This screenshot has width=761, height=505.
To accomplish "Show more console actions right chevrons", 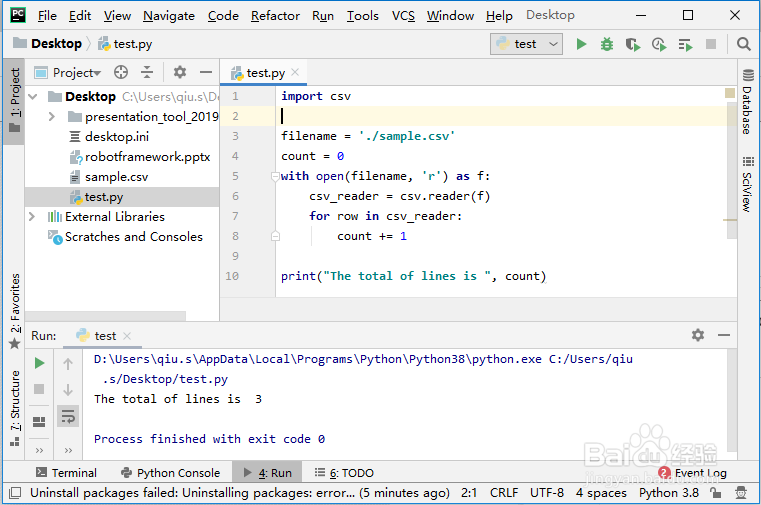I will pyautogui.click(x=68, y=450).
